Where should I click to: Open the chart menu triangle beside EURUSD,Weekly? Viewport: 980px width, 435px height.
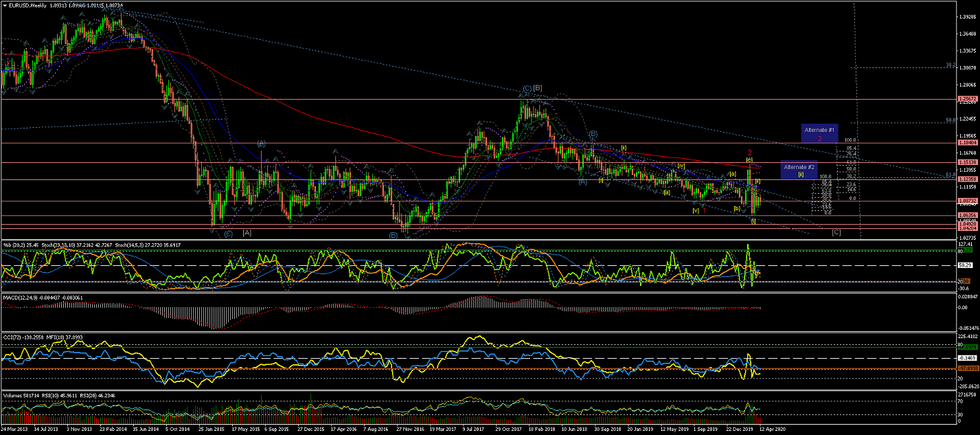[x=5, y=6]
